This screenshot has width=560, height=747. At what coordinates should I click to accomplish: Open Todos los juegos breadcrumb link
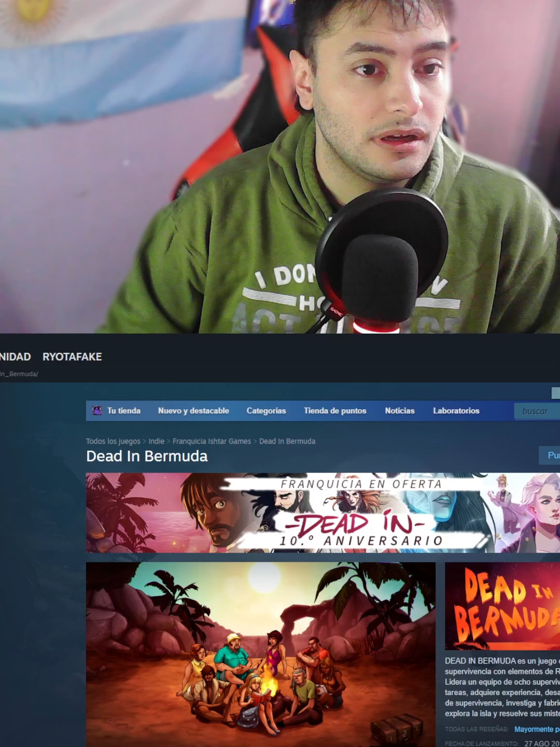click(113, 441)
